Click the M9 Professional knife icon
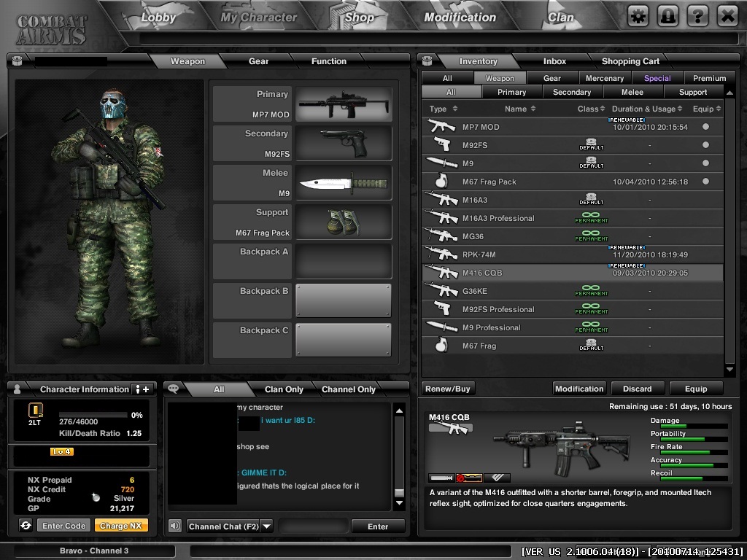747x560 pixels. (x=441, y=327)
